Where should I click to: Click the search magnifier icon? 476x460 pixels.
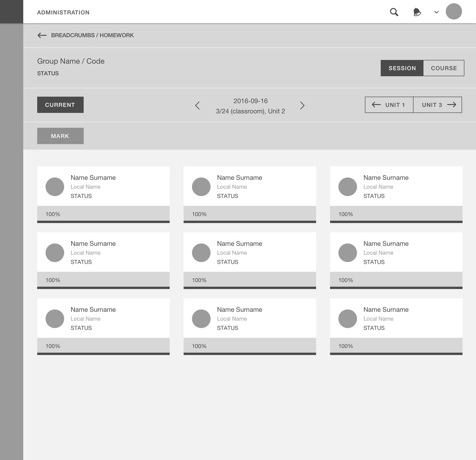tap(394, 12)
